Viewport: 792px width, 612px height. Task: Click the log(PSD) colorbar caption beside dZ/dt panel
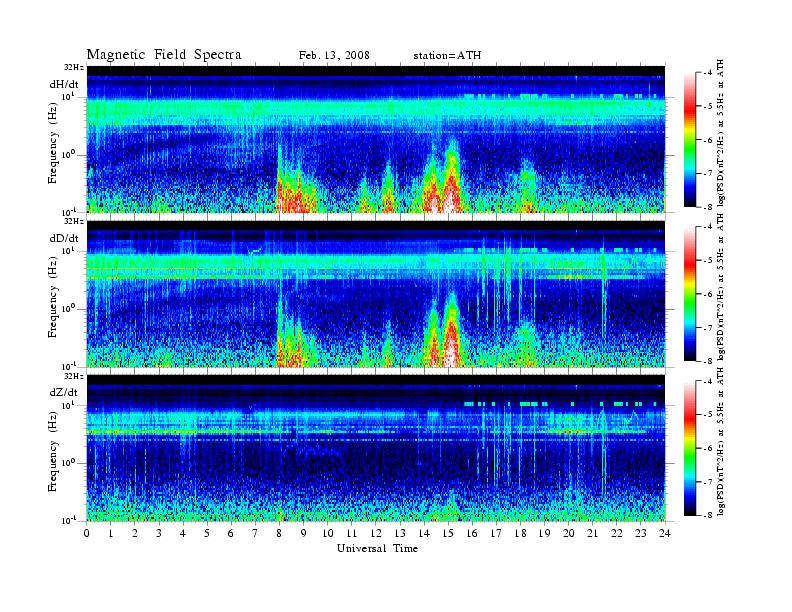tap(721, 441)
